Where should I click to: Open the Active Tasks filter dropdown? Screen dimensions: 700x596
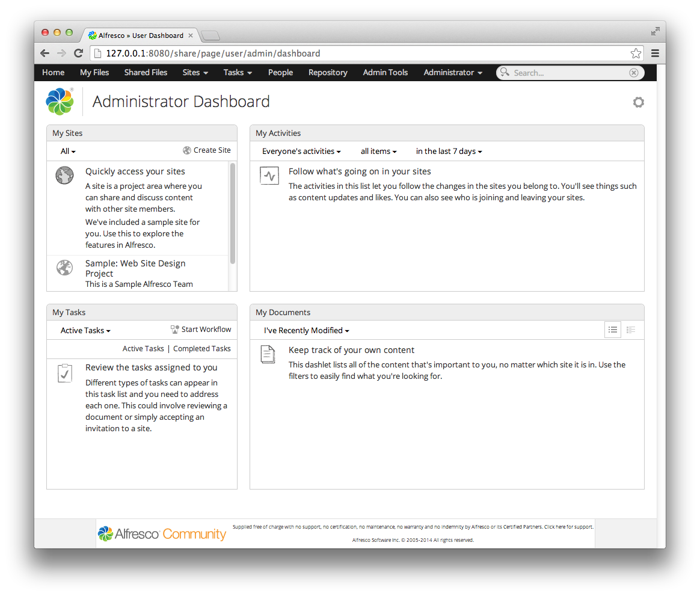(x=85, y=330)
